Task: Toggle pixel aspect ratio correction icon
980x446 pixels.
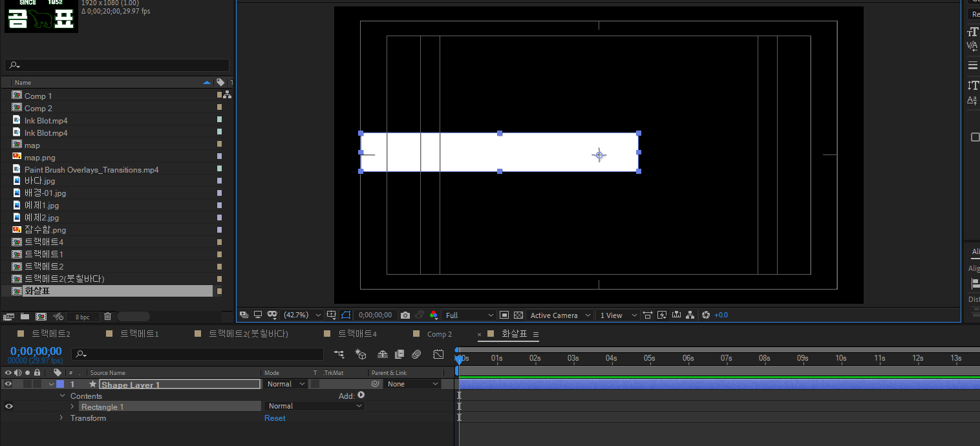Action: coord(648,315)
